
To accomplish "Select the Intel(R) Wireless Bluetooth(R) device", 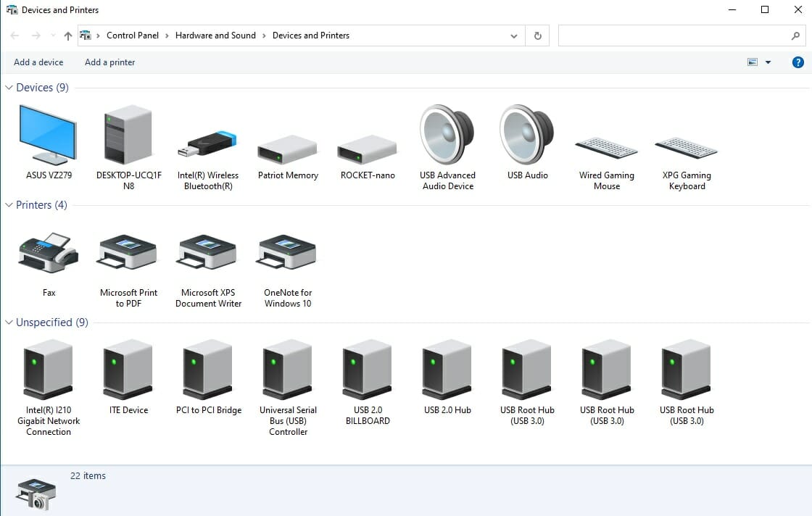I will pos(207,144).
